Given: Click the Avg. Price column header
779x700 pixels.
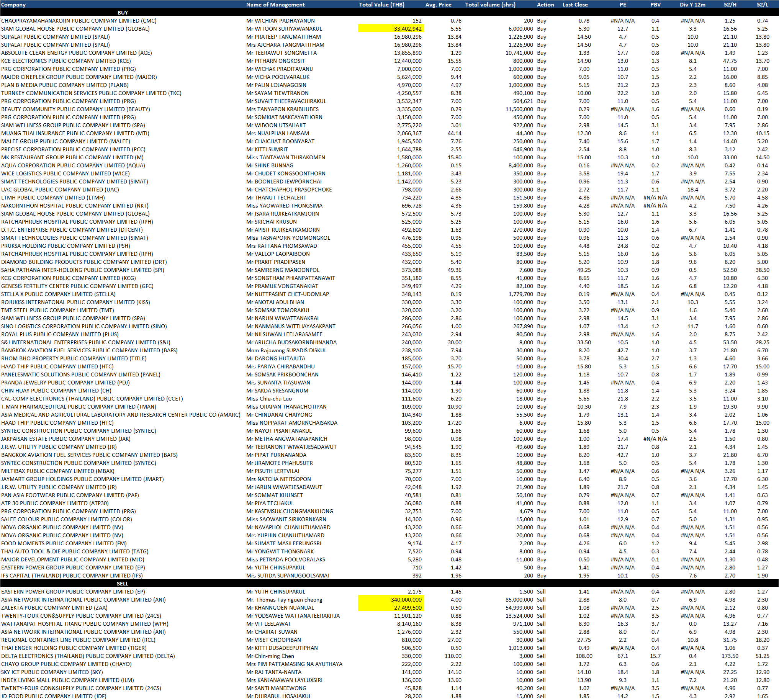Looking at the screenshot, I should point(438,5).
